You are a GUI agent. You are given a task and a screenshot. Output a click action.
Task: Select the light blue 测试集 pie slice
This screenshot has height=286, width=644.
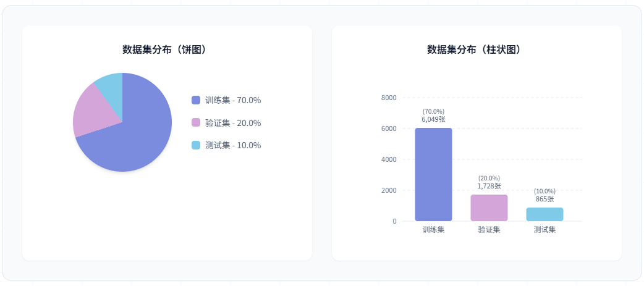click(110, 82)
